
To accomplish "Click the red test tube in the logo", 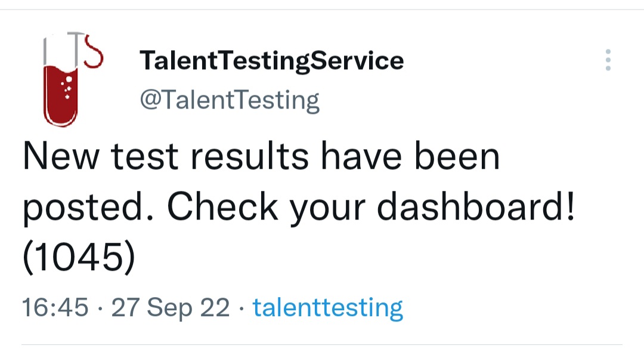I will coord(60,95).
